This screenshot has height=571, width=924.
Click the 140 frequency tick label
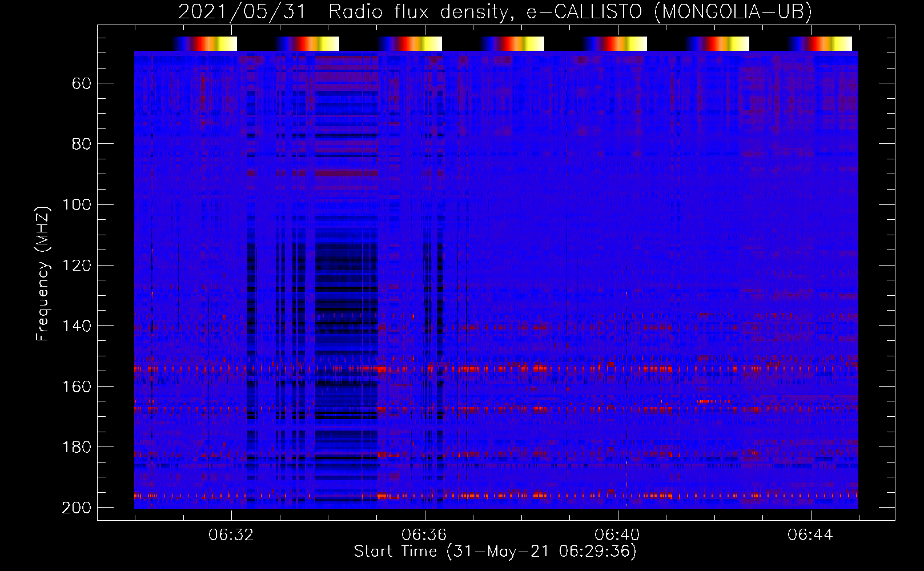coord(77,326)
